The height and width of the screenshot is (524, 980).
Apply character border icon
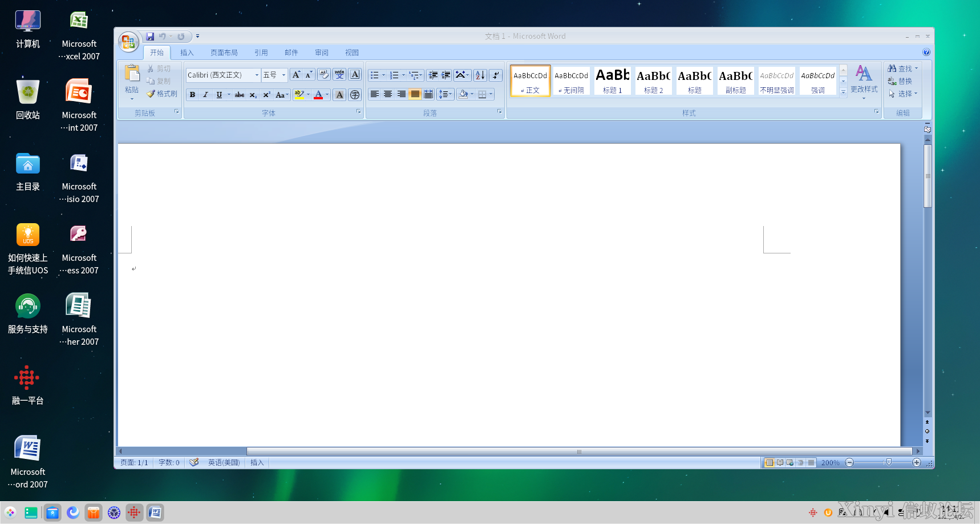pos(355,75)
